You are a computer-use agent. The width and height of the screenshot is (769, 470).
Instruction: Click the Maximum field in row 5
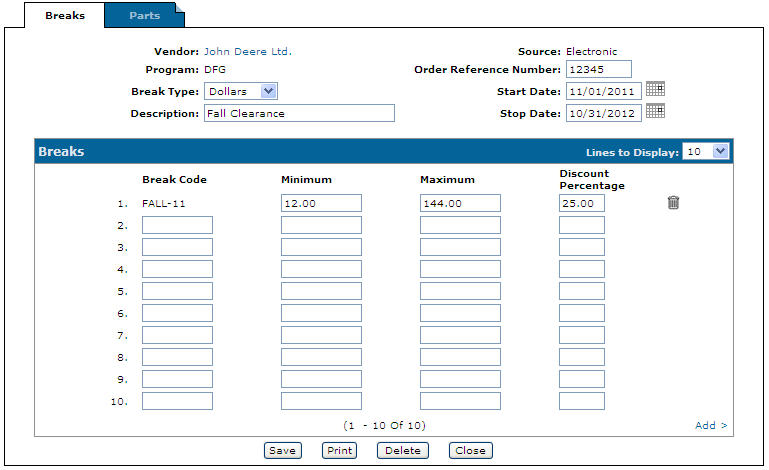(460, 291)
